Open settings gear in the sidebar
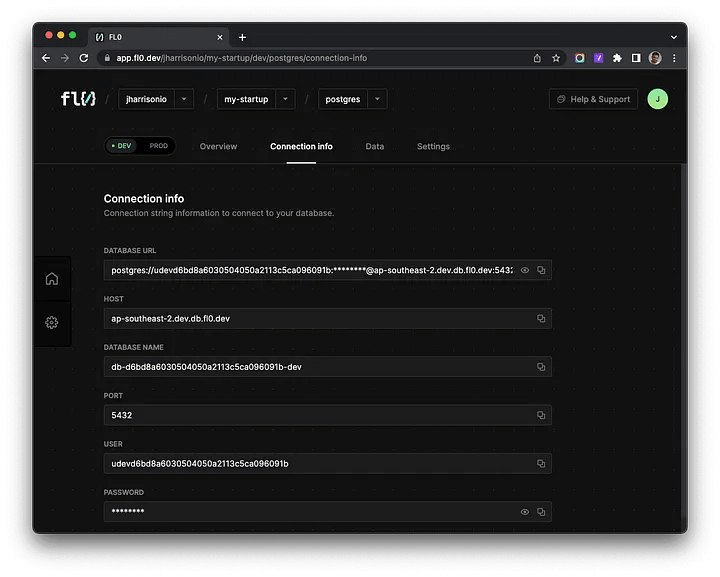 click(52, 322)
